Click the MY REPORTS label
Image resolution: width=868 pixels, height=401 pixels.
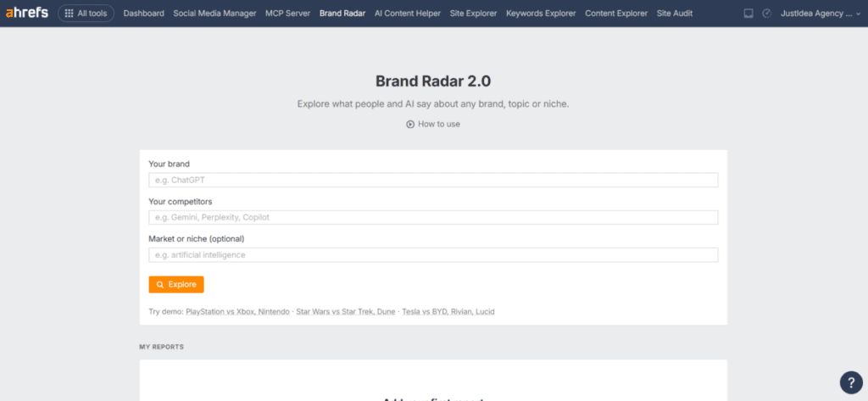[x=162, y=348]
